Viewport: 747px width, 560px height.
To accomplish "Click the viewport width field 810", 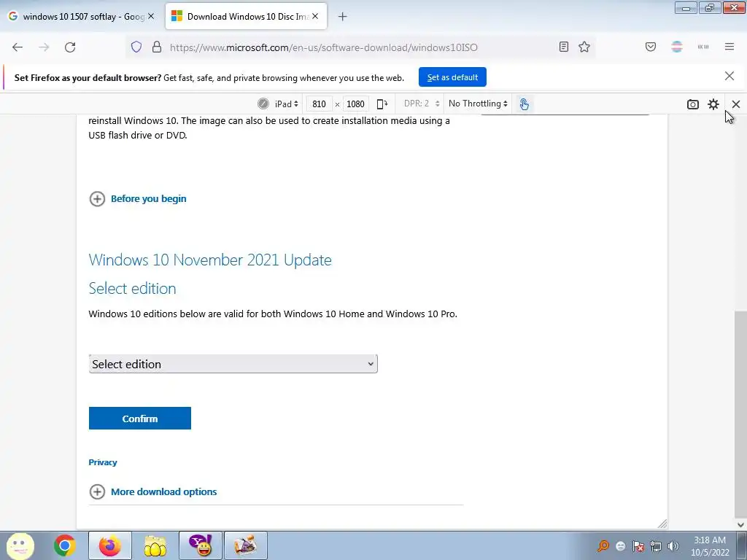I will tap(319, 104).
